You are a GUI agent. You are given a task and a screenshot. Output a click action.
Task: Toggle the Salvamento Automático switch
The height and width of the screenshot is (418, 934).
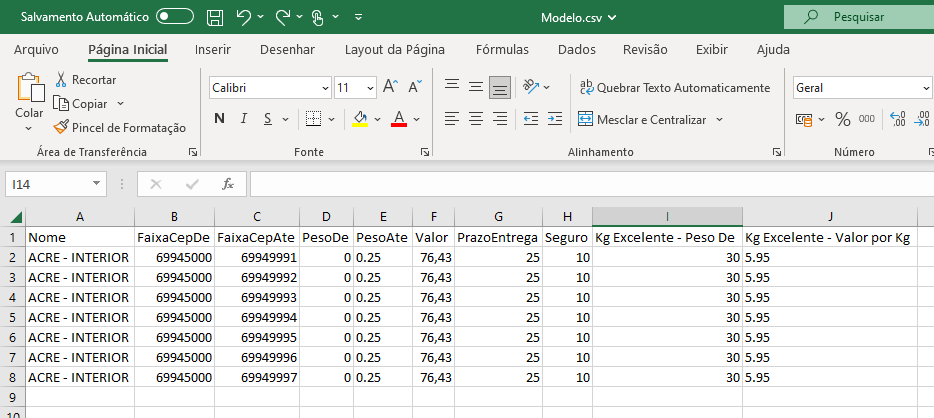click(x=175, y=17)
